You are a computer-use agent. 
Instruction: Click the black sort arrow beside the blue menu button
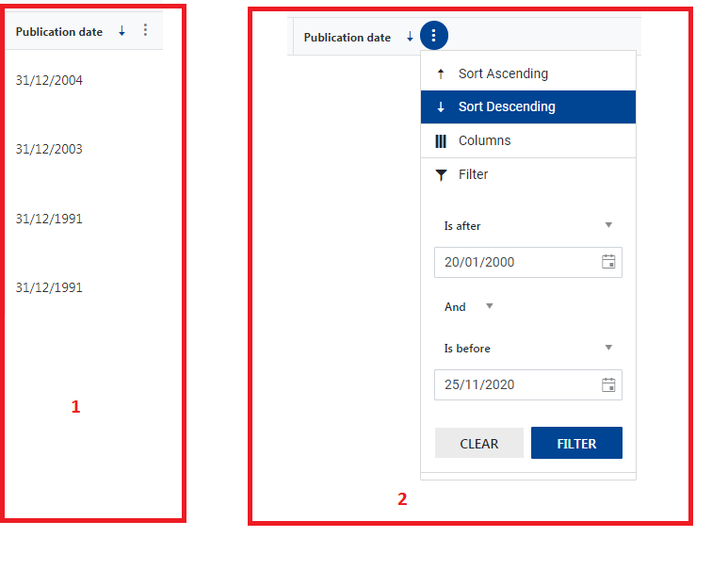click(410, 38)
